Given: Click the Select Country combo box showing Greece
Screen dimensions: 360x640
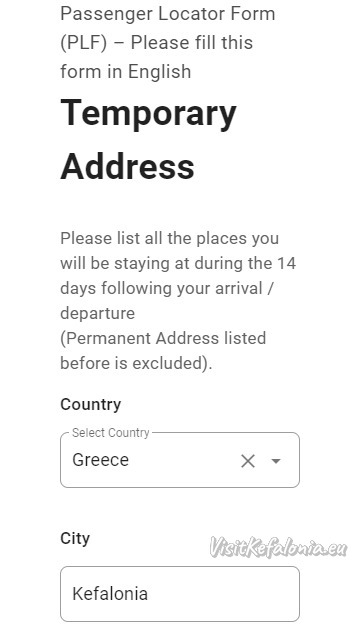Looking at the screenshot, I should 180,460.
